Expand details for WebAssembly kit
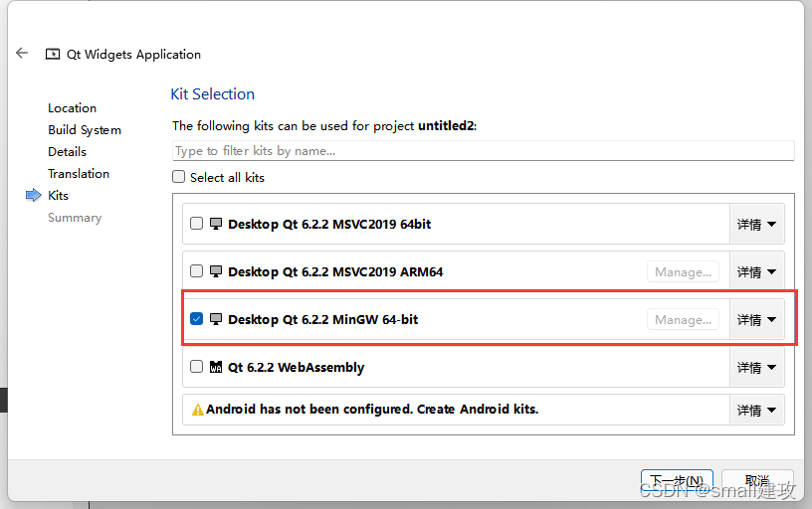 coord(757,367)
